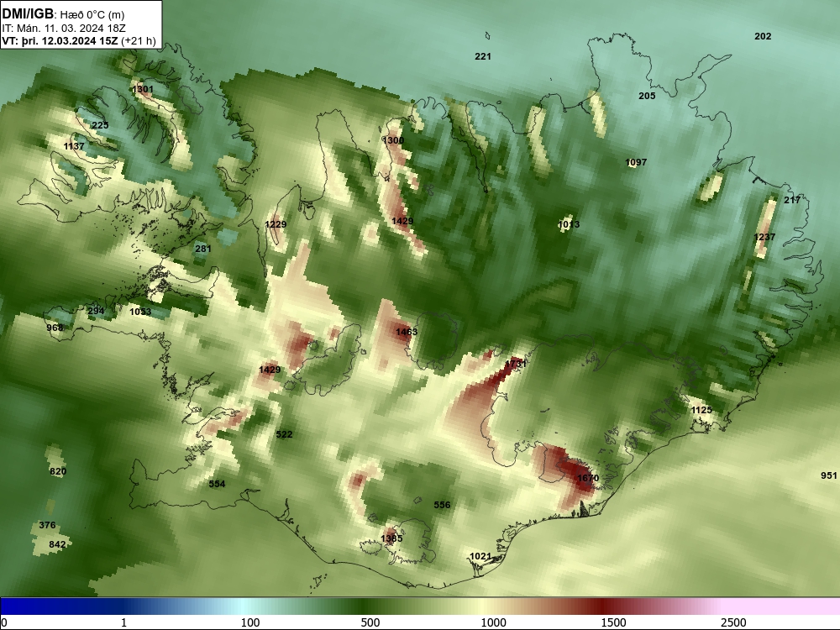Click the 1500 tick on the color scale
The image size is (840, 630).
(613, 622)
